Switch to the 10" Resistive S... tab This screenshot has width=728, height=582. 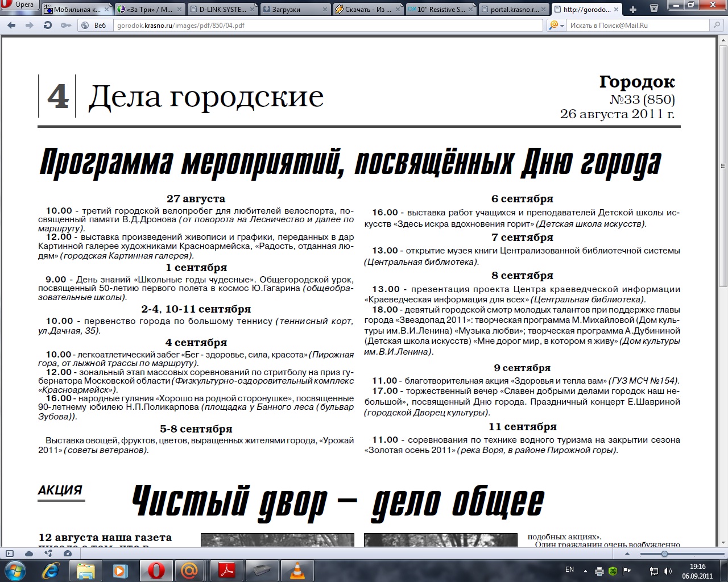(441, 10)
